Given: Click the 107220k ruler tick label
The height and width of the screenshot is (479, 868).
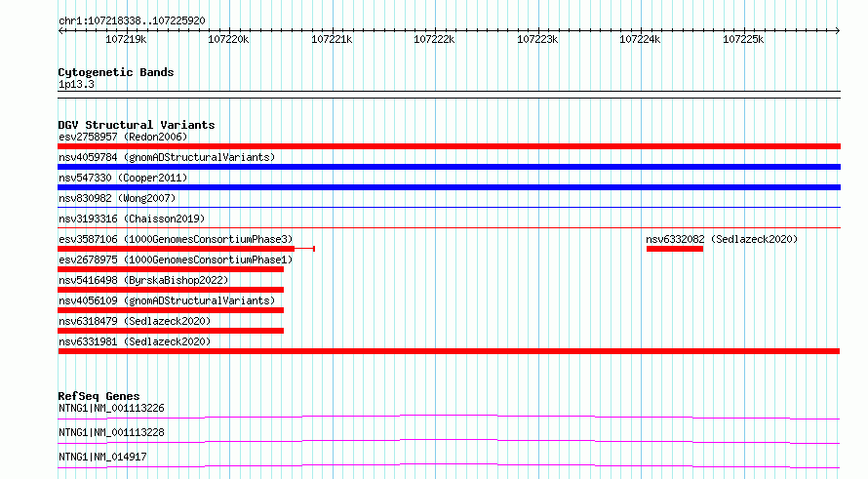Looking at the screenshot, I should point(228,39).
